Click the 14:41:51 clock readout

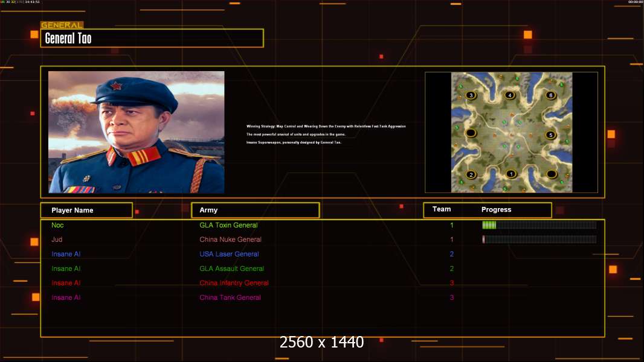click(x=32, y=2)
